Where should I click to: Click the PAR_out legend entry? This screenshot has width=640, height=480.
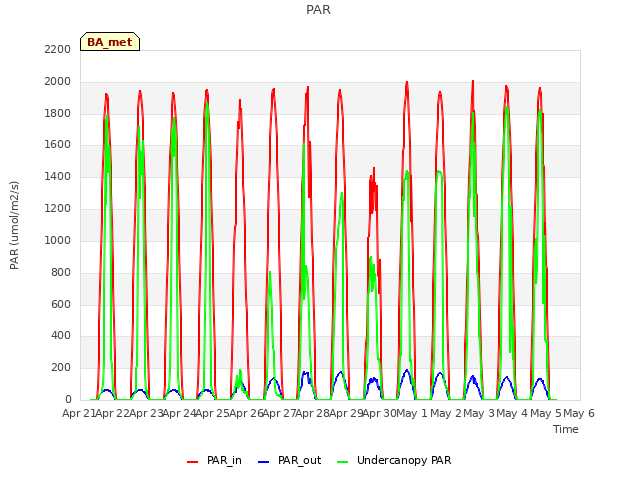290,460
